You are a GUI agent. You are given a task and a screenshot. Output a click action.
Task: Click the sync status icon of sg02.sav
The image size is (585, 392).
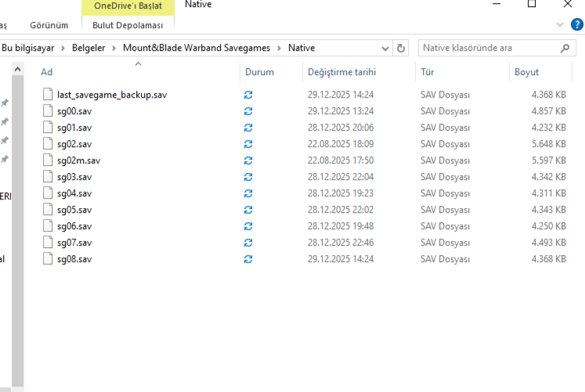pyautogui.click(x=248, y=144)
